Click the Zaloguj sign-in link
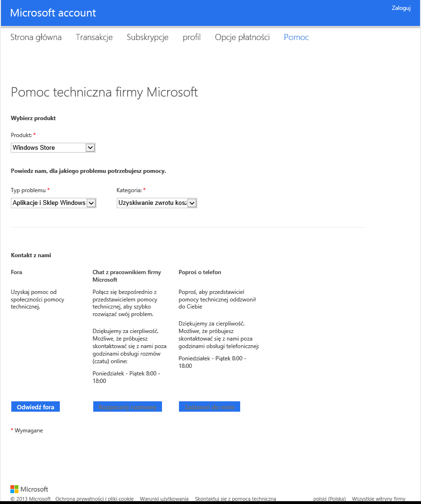This screenshot has width=421, height=504. pyautogui.click(x=401, y=8)
